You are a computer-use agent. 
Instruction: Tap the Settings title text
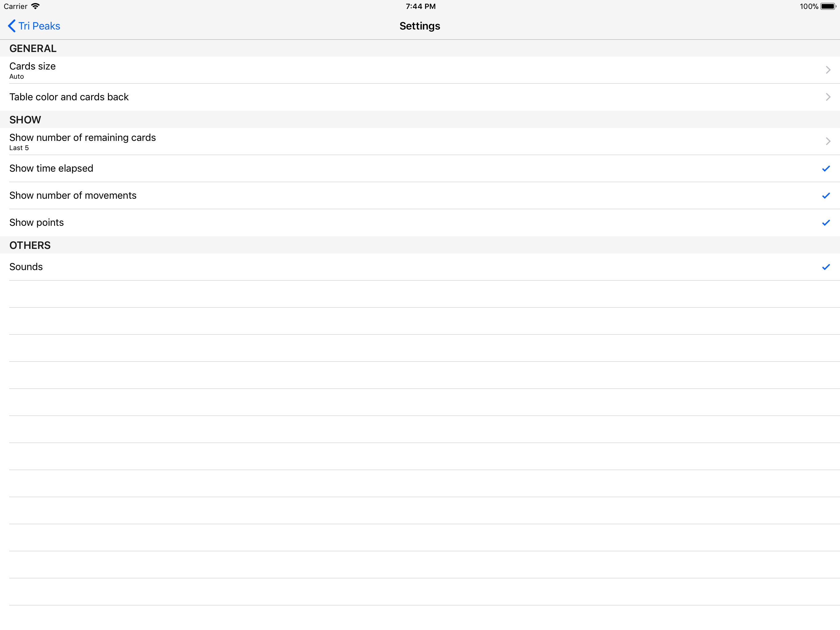[420, 26]
